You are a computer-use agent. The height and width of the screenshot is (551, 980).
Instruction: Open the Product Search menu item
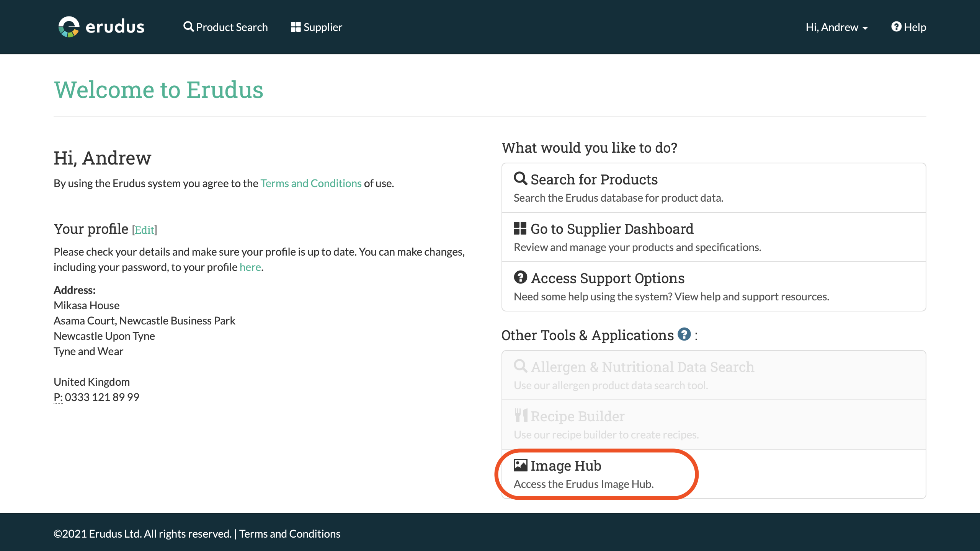232,27
